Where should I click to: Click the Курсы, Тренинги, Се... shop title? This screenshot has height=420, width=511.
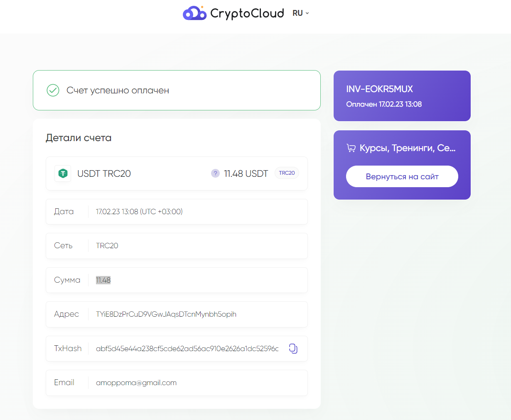(x=408, y=148)
